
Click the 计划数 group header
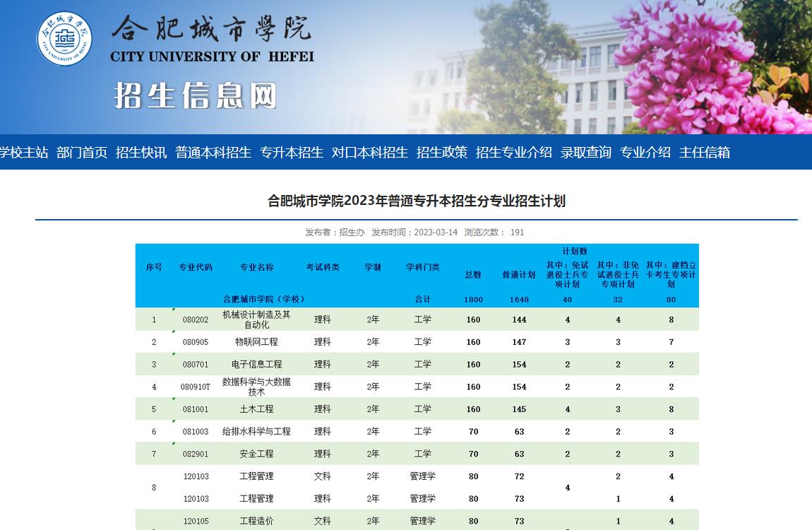click(x=575, y=252)
